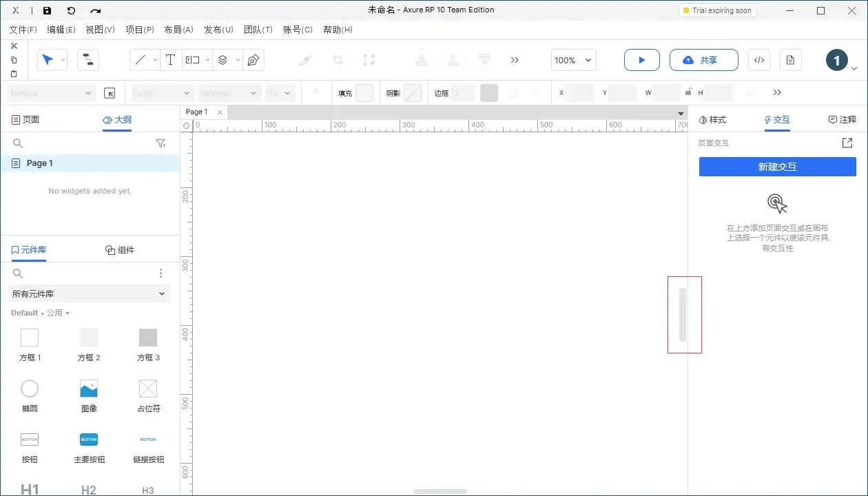This screenshot has height=496, width=868.
Task: Open the 布局 menu
Action: [178, 30]
